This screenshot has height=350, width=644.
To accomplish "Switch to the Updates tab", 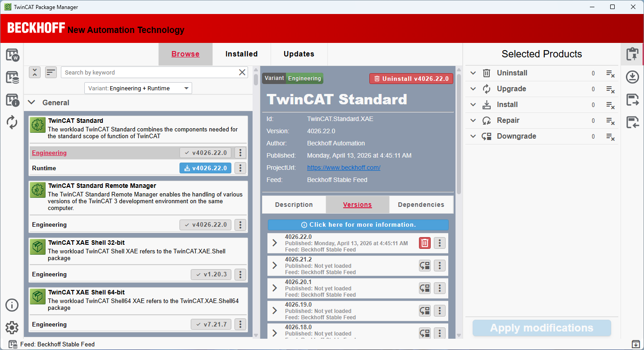I will [299, 54].
